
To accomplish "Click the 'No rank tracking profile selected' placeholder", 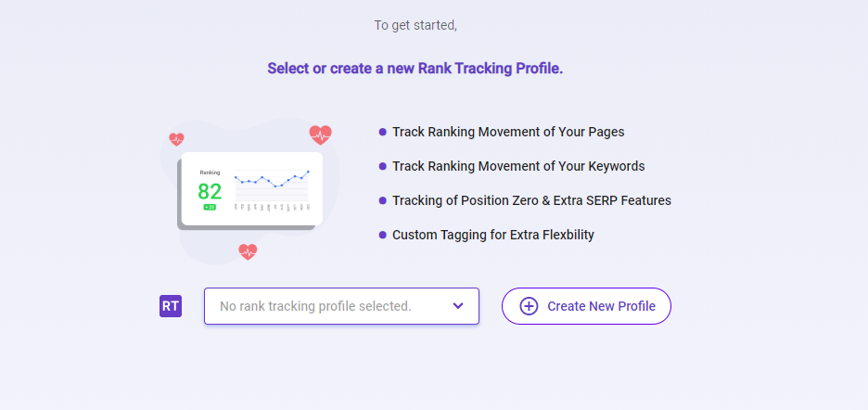I will point(315,306).
